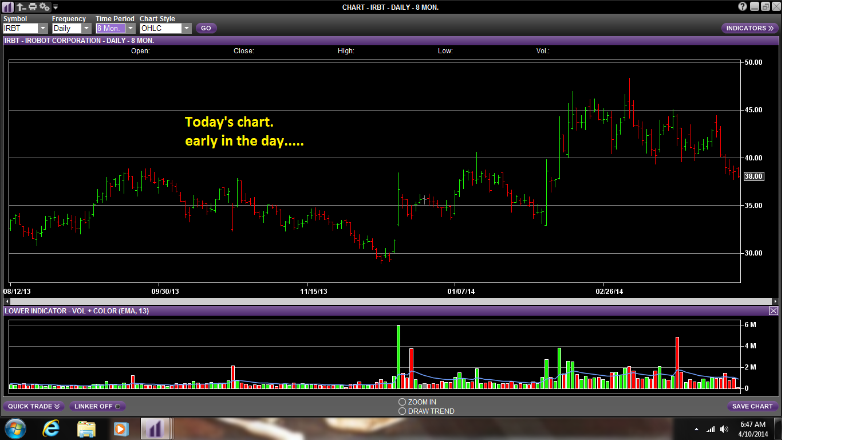The width and height of the screenshot is (868, 440).
Task: Click the Vol.: data field label
Action: (543, 51)
